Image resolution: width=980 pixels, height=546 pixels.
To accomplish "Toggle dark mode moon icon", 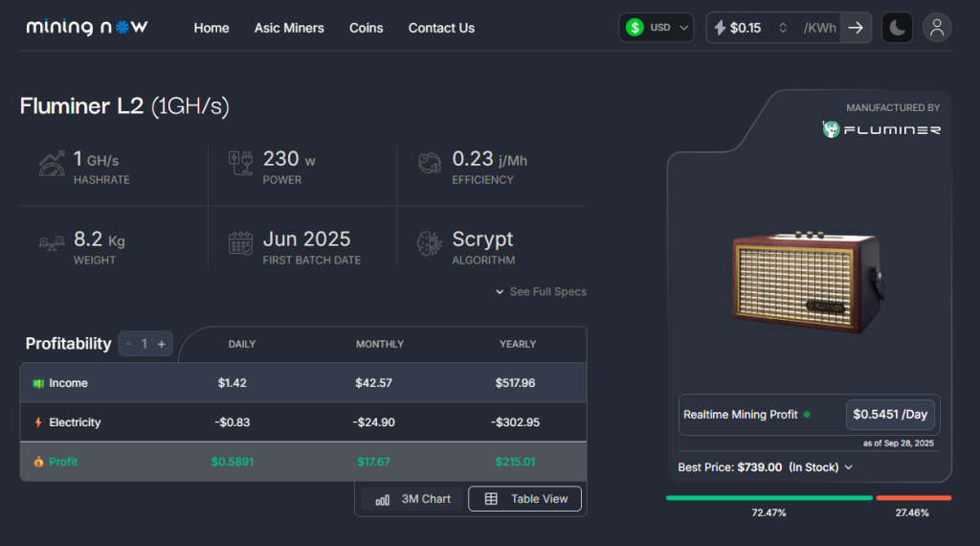I will click(x=897, y=28).
